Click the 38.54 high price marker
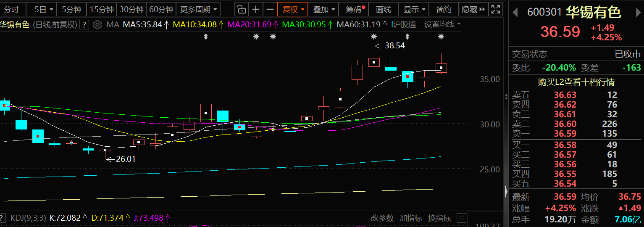The width and height of the screenshot is (644, 227). click(x=394, y=46)
